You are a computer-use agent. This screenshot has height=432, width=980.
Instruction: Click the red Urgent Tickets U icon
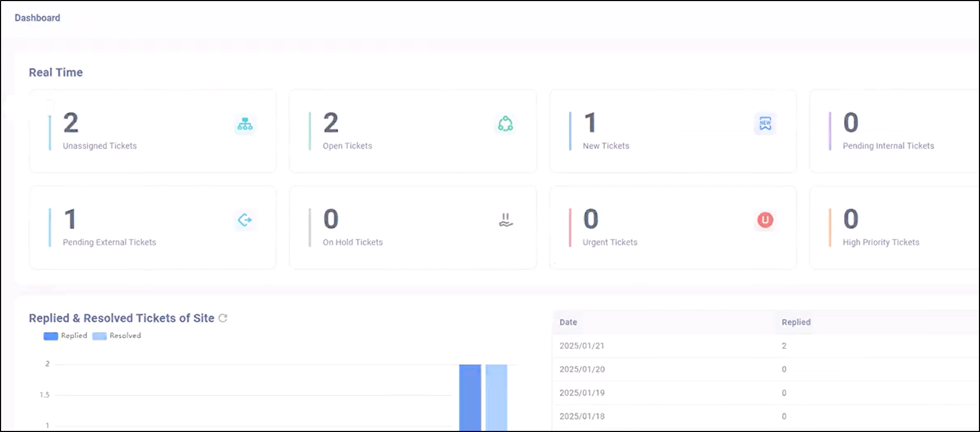click(x=765, y=220)
